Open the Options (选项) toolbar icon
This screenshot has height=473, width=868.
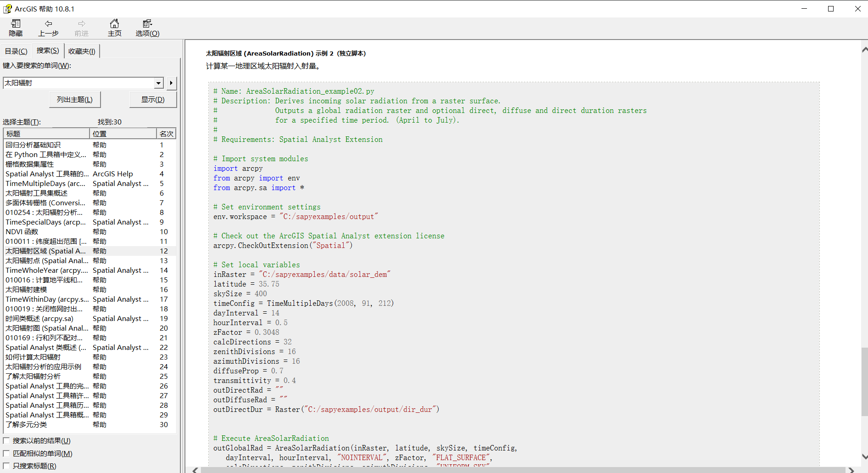(x=147, y=24)
